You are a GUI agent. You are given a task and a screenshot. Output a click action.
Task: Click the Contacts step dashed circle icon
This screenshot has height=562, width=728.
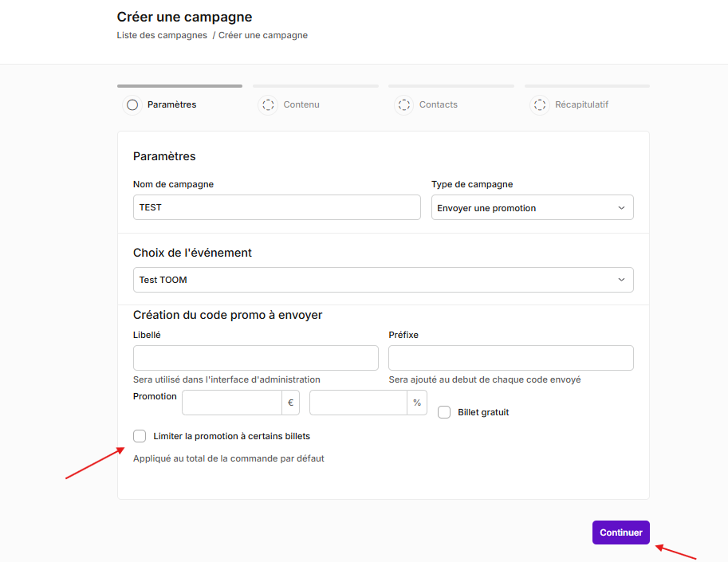(404, 105)
